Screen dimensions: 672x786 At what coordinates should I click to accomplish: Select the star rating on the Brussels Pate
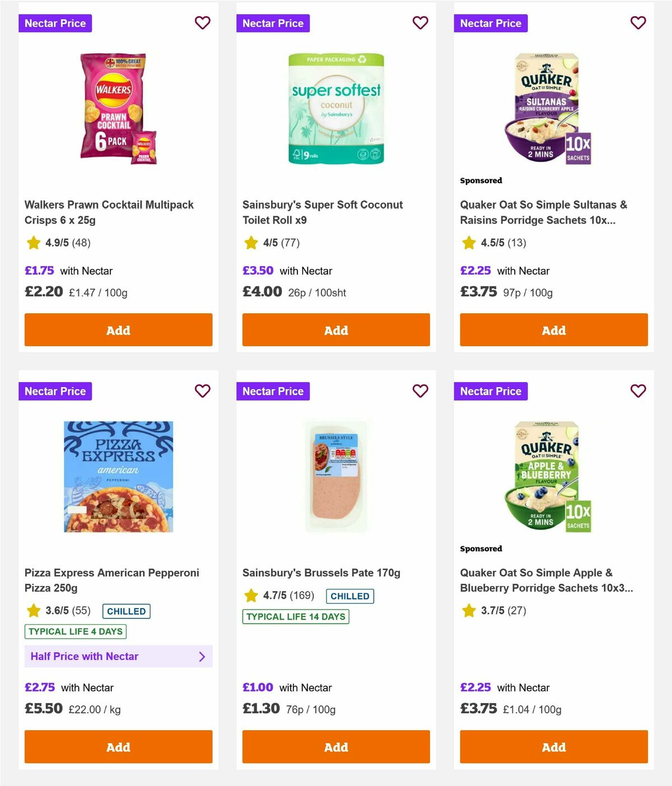(x=251, y=595)
